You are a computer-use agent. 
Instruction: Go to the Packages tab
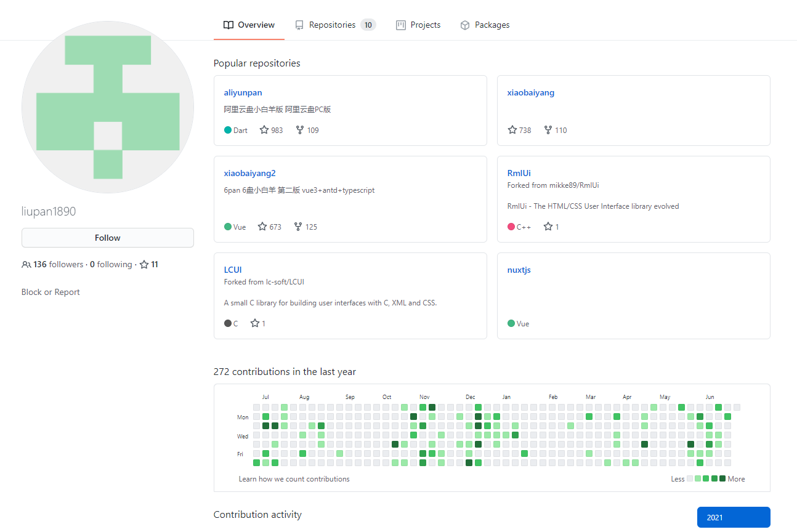tap(485, 25)
